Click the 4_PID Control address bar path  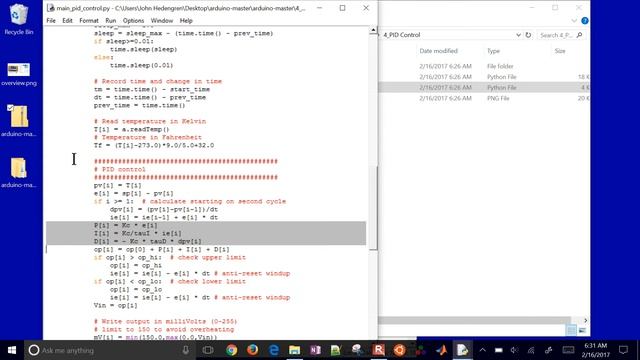(x=402, y=35)
